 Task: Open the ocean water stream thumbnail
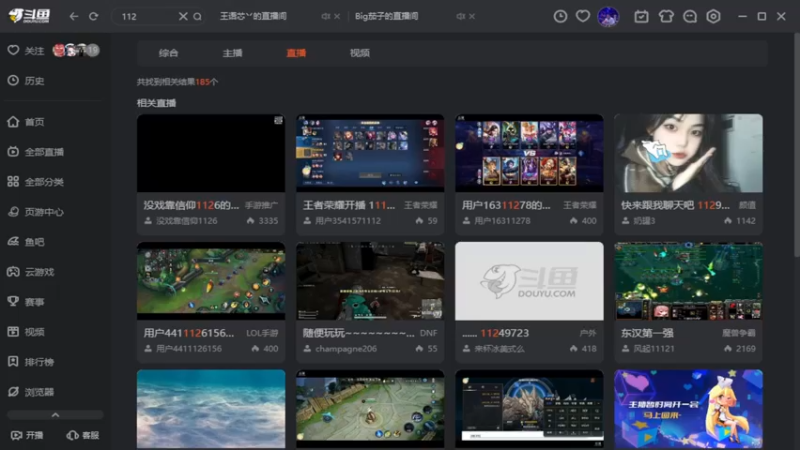(x=211, y=409)
